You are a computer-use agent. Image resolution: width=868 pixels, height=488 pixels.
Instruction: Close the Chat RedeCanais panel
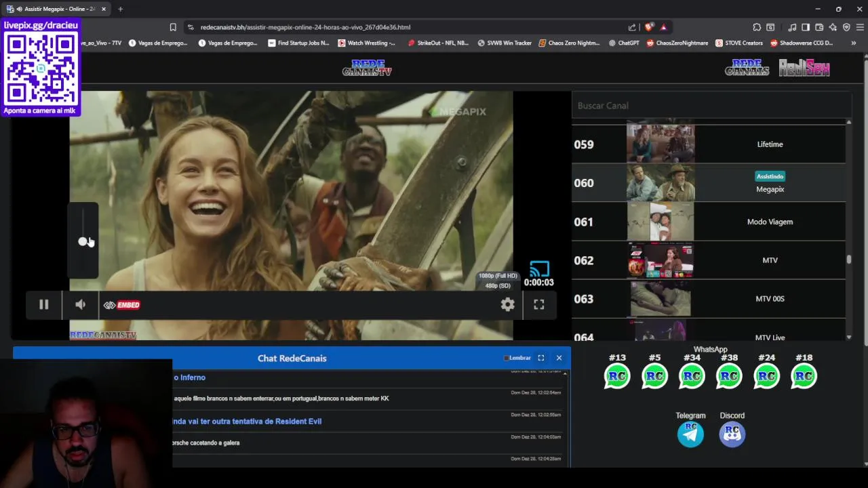(x=559, y=358)
